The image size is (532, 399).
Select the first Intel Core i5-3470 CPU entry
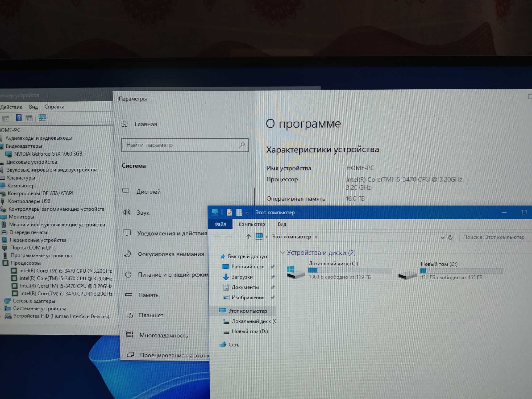pos(65,271)
